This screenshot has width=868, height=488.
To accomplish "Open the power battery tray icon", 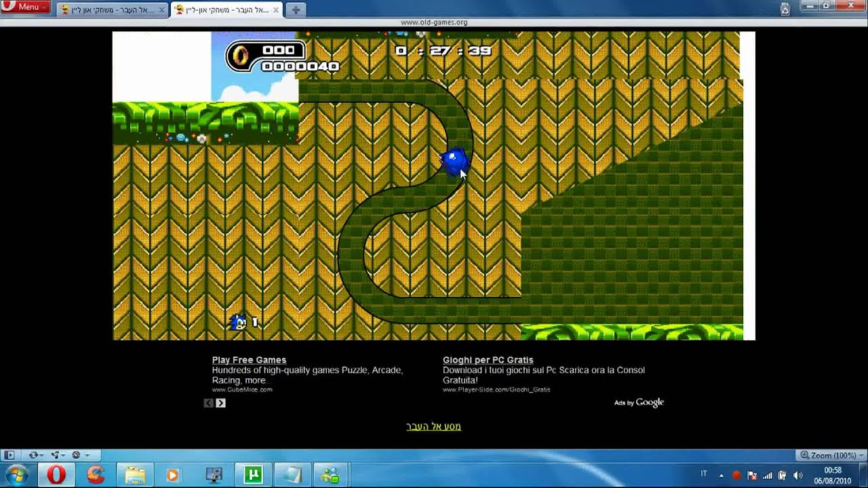I will click(783, 475).
